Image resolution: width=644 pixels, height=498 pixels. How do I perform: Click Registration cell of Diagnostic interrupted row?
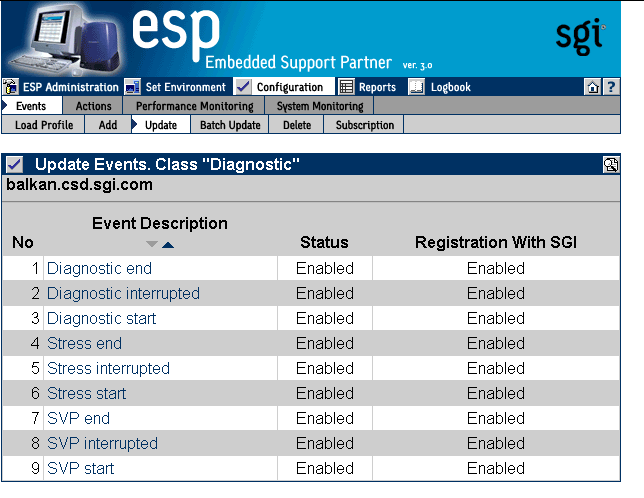[496, 294]
